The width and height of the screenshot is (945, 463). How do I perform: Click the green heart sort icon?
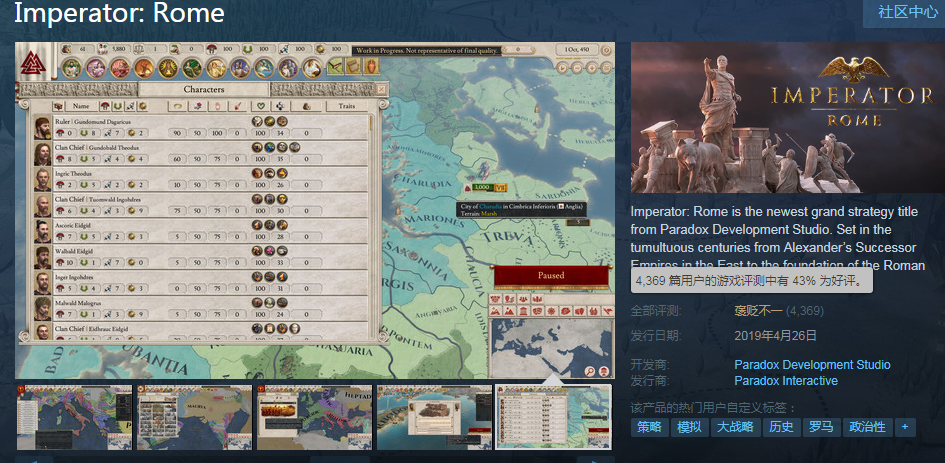pos(261,106)
